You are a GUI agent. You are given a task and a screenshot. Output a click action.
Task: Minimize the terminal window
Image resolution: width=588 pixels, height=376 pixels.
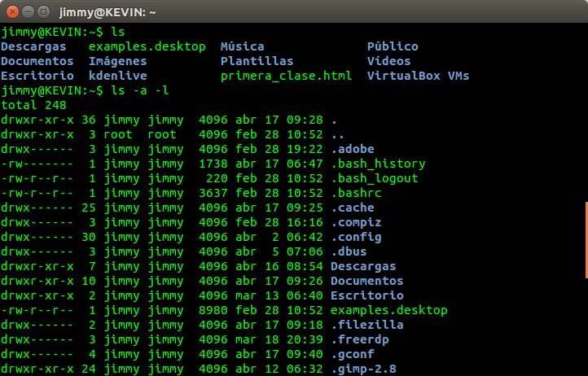pyautogui.click(x=28, y=12)
